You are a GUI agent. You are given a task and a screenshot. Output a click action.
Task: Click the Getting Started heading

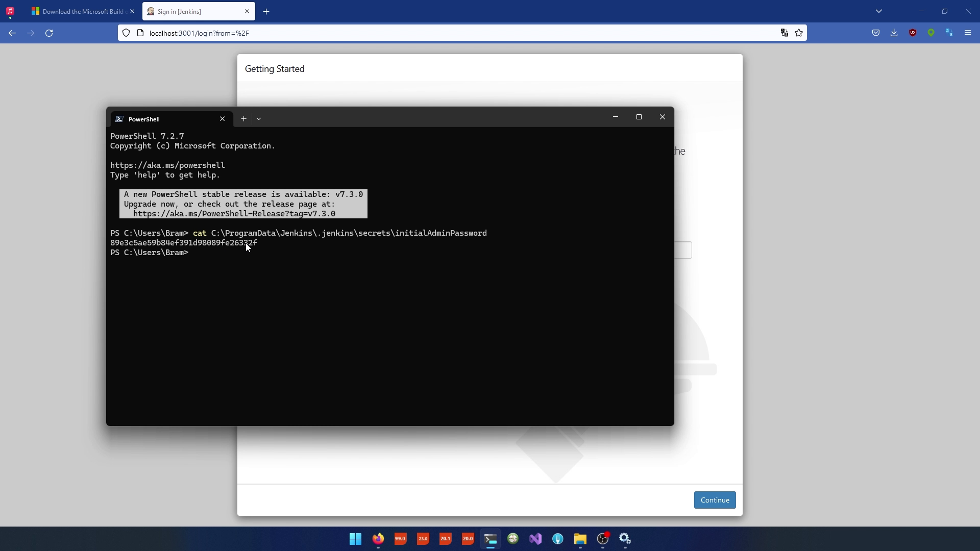(275, 69)
